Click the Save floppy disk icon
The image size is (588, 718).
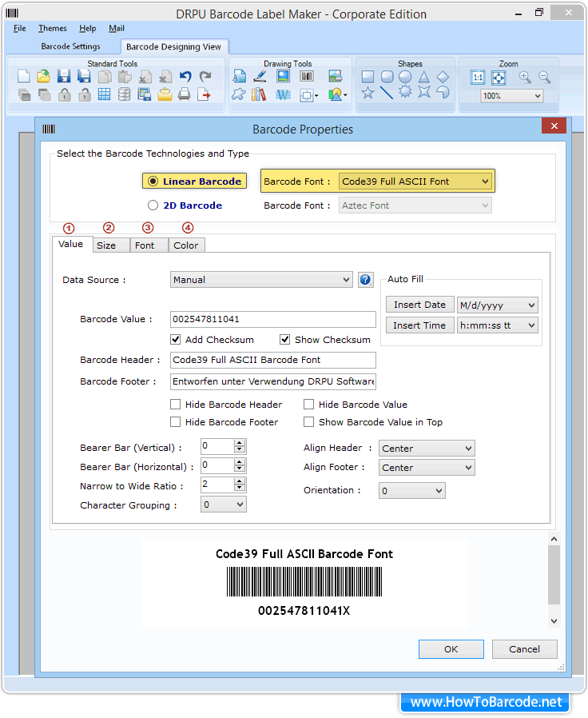(x=64, y=77)
